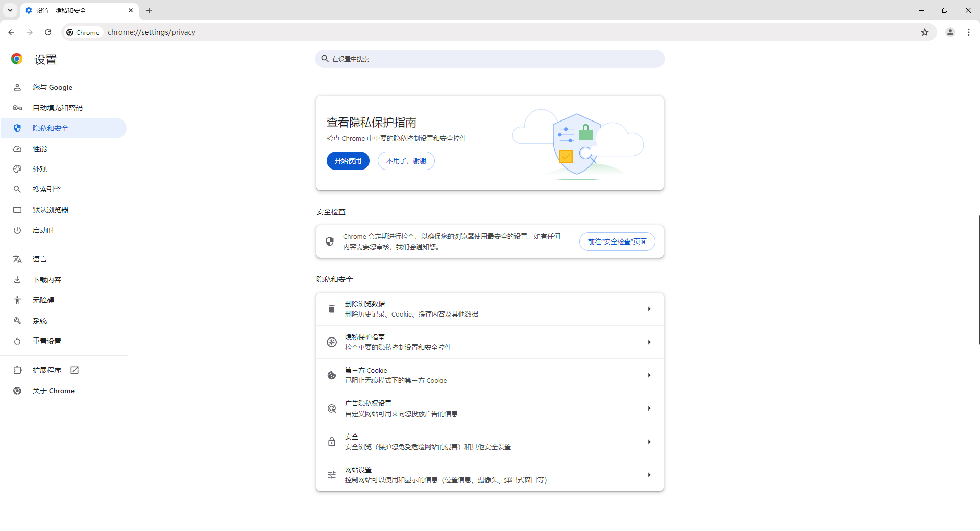
Task: Click the 外观 palette icon in sidebar
Action: [x=17, y=169]
